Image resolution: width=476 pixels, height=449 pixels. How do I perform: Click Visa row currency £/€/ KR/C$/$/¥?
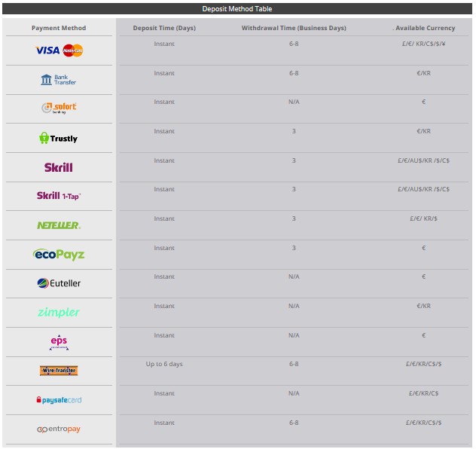[x=424, y=44]
